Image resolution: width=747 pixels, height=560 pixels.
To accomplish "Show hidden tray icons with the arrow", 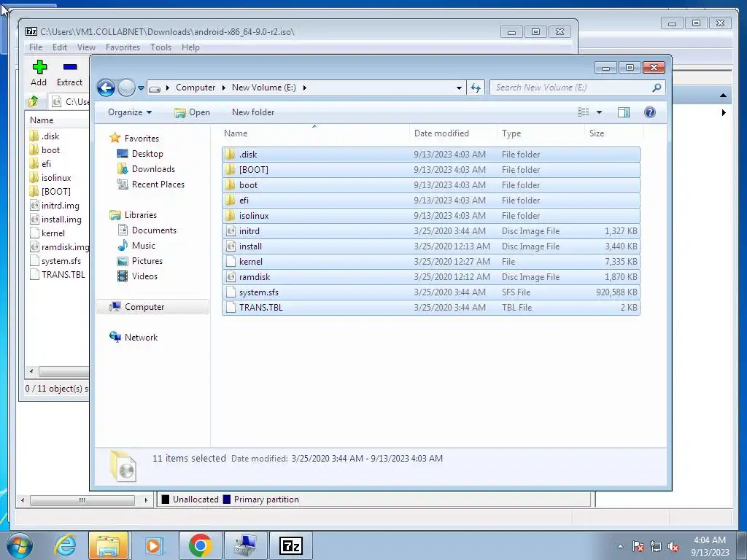I will click(620, 547).
